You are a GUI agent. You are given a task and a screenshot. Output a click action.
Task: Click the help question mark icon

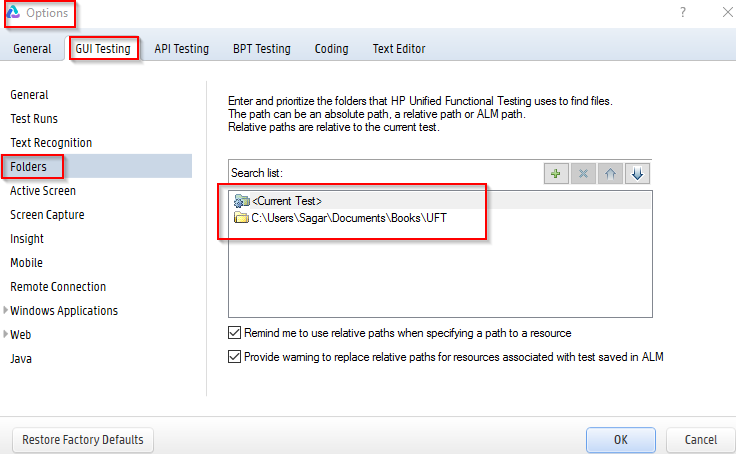[683, 13]
